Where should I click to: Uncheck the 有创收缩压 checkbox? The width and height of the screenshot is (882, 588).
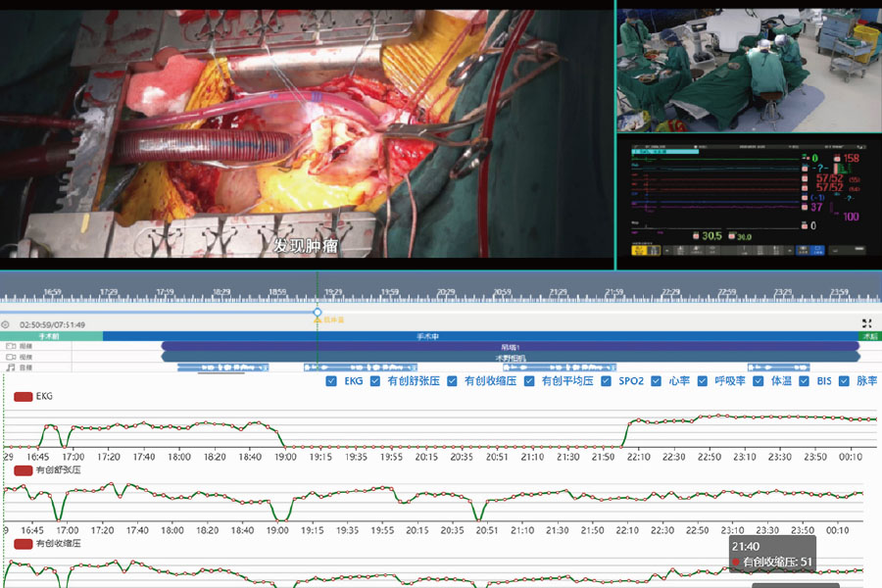click(x=452, y=381)
